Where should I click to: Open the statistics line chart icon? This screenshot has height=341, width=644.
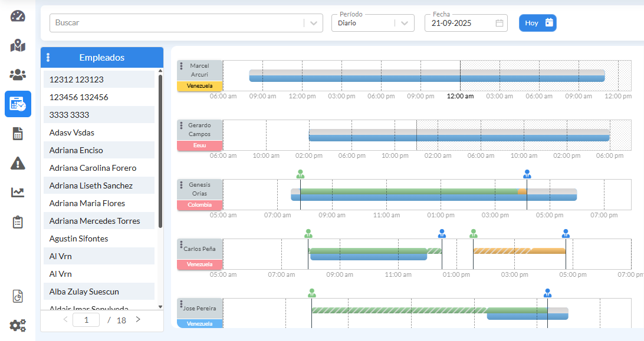tap(18, 193)
